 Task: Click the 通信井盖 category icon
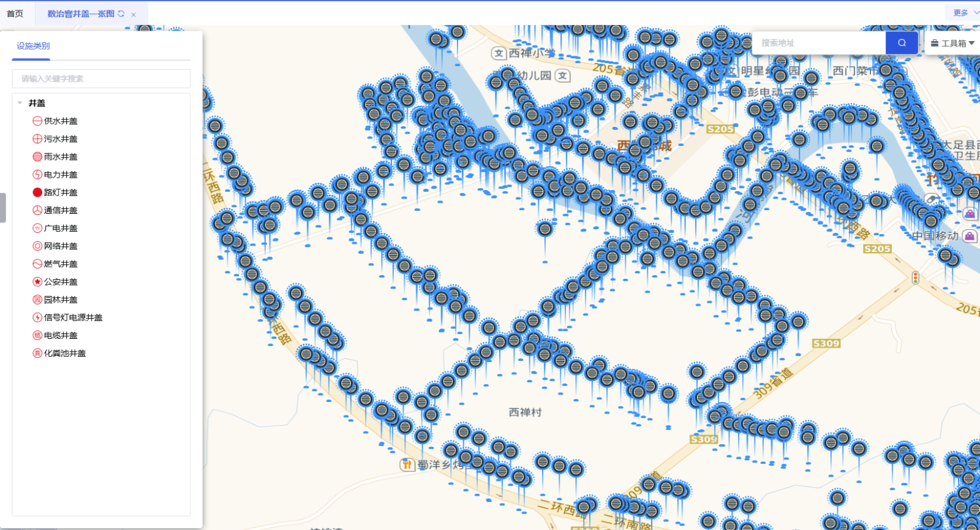pos(37,210)
